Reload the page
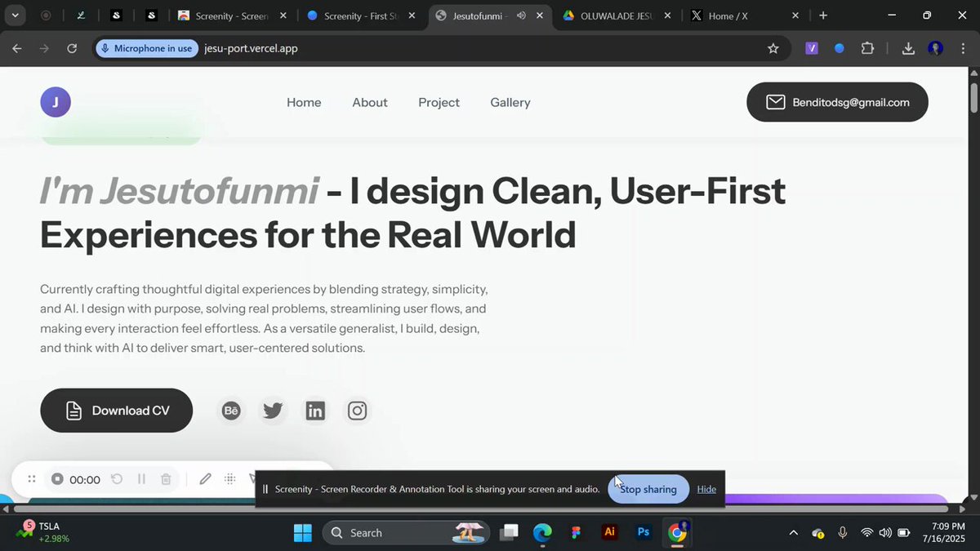Screen dimensions: 980x551 72,48
